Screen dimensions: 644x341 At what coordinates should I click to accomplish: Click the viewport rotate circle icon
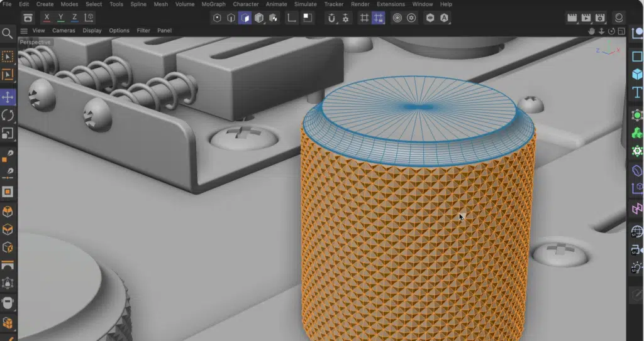coord(611,31)
